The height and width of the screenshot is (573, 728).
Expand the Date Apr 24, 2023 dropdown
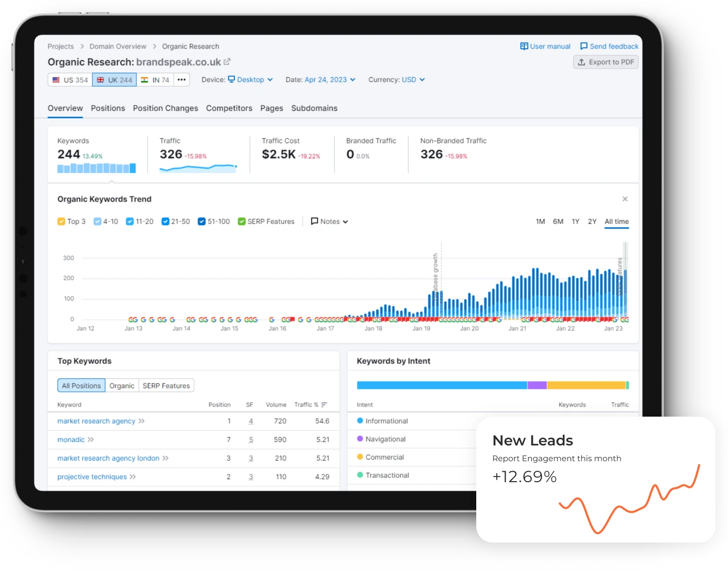[x=330, y=80]
